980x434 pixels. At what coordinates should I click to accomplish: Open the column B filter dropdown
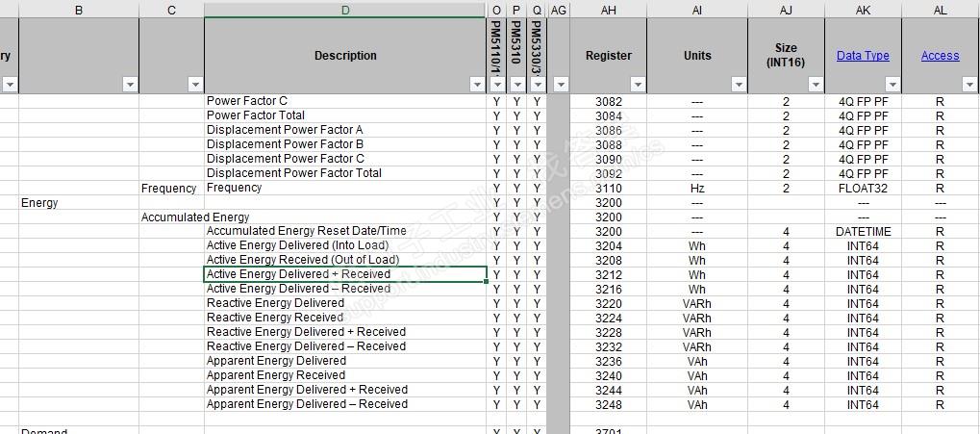point(130,85)
